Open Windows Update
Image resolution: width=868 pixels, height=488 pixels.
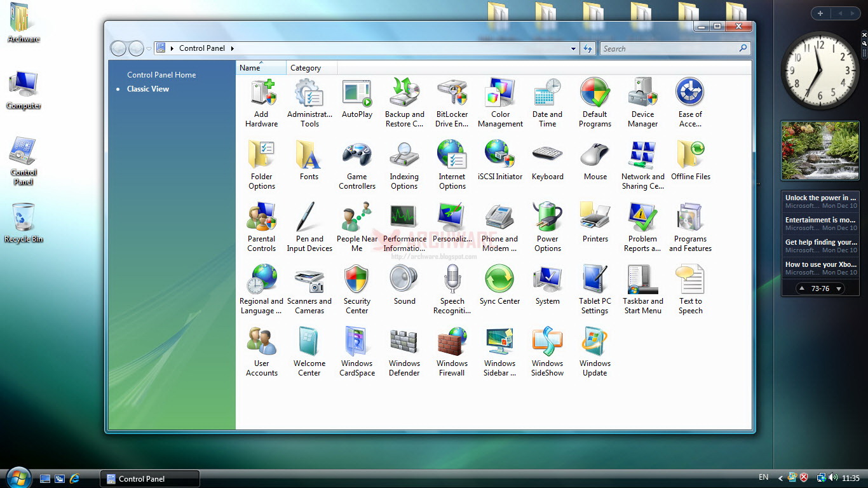(x=595, y=352)
